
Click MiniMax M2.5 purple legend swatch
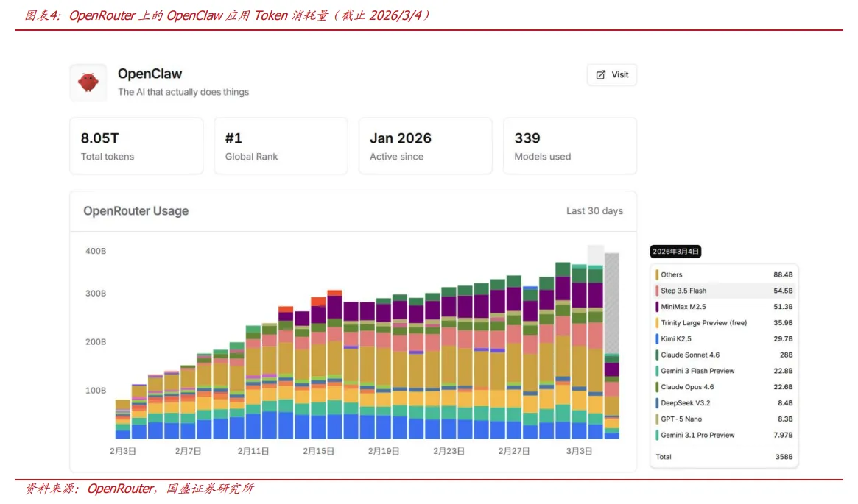(657, 307)
